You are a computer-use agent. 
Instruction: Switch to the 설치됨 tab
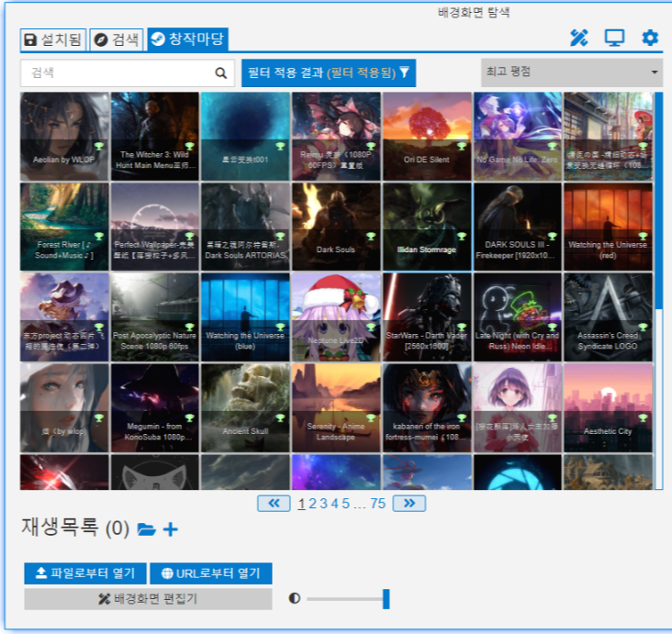tap(53, 39)
